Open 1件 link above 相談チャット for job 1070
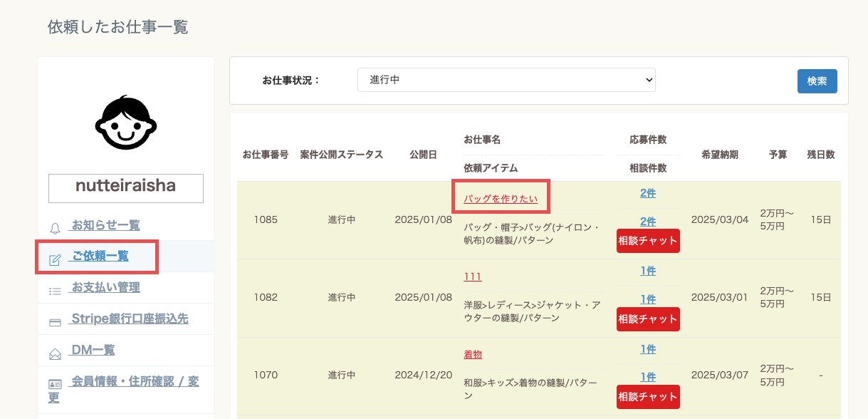The height and width of the screenshot is (419, 868). pos(648,377)
